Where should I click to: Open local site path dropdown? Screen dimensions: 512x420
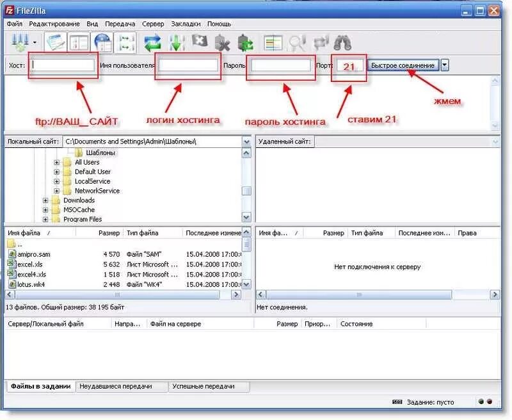point(246,141)
